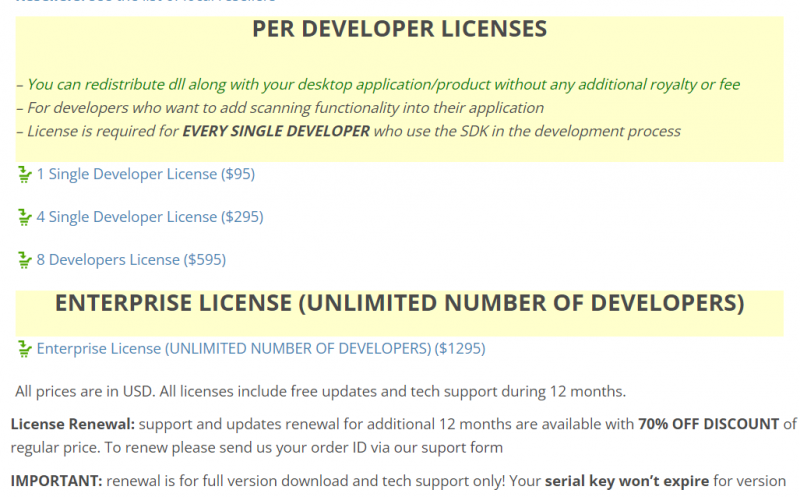800x497 pixels.
Task: Click the line about adding scanning functionality
Action: (280, 108)
